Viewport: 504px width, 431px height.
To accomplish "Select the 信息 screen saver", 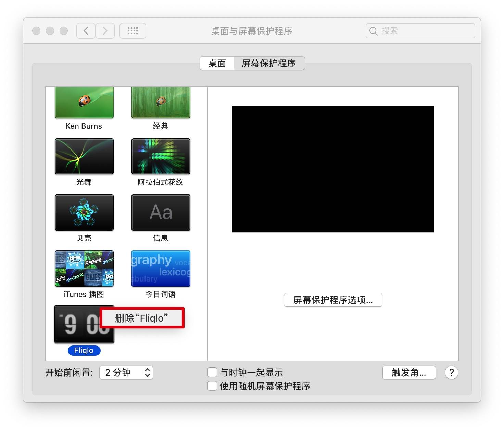I will tap(161, 212).
